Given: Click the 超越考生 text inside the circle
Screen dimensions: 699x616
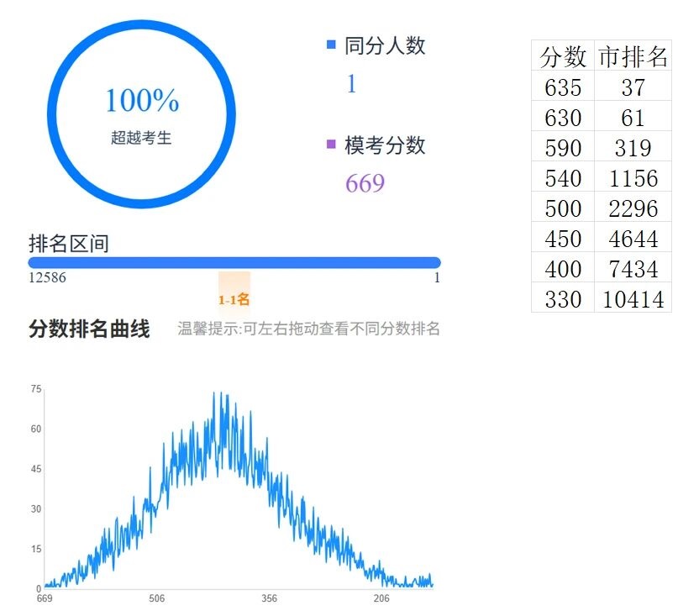Looking at the screenshot, I should 141,138.
